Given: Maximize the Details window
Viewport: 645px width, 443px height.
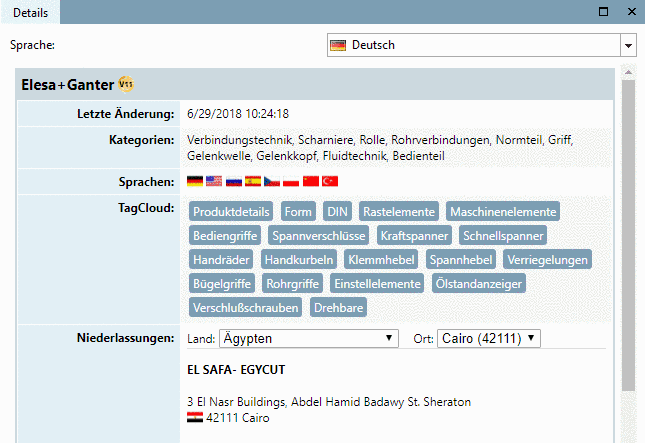Looking at the screenshot, I should point(603,12).
